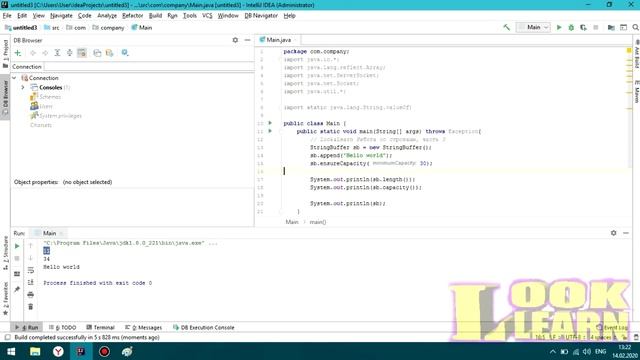Open the Refactor menu
The image size is (640, 360).
(x=133, y=16)
